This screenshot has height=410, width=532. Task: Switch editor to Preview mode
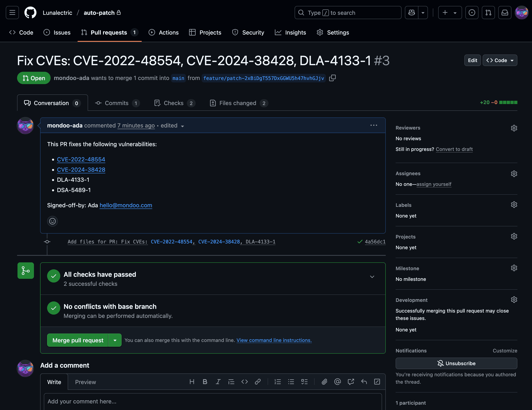[x=85, y=382]
